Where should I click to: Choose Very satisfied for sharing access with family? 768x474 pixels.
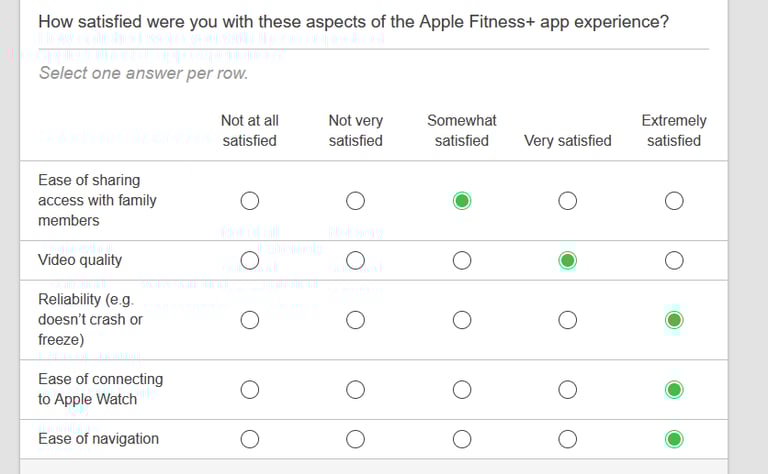click(x=568, y=201)
